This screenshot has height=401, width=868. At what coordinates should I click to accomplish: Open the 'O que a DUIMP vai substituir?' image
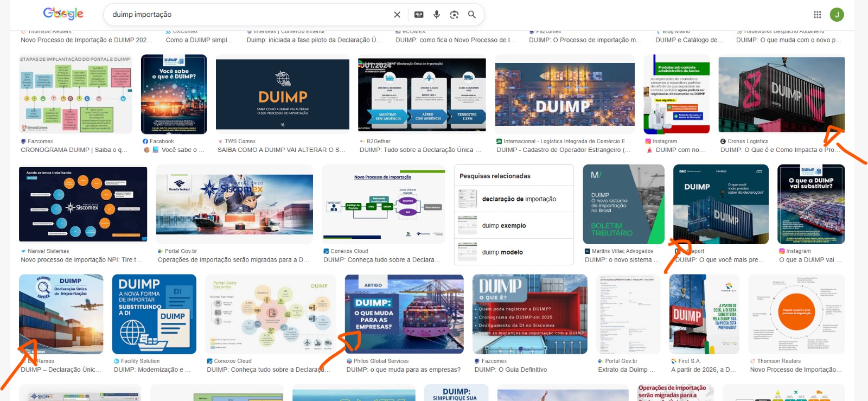pyautogui.click(x=811, y=204)
